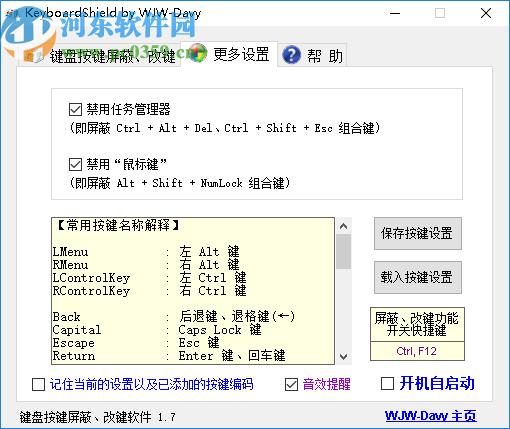This screenshot has width=510, height=429.
Task: Minimize the KeyboardShield window
Action: (x=395, y=13)
